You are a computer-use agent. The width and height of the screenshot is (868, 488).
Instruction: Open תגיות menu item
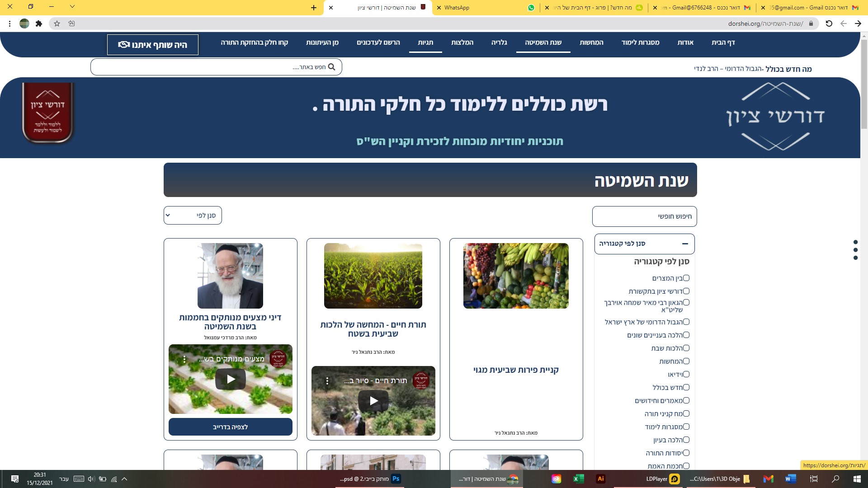[425, 42]
